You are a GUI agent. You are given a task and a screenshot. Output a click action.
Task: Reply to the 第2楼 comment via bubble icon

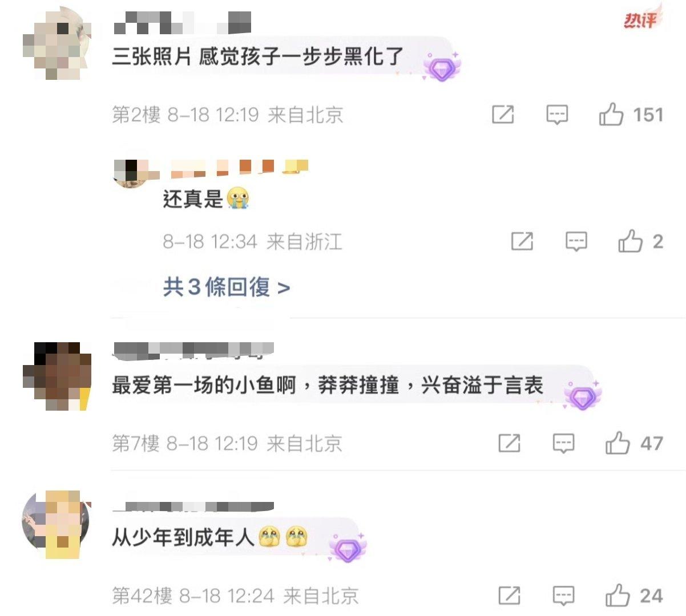click(557, 115)
